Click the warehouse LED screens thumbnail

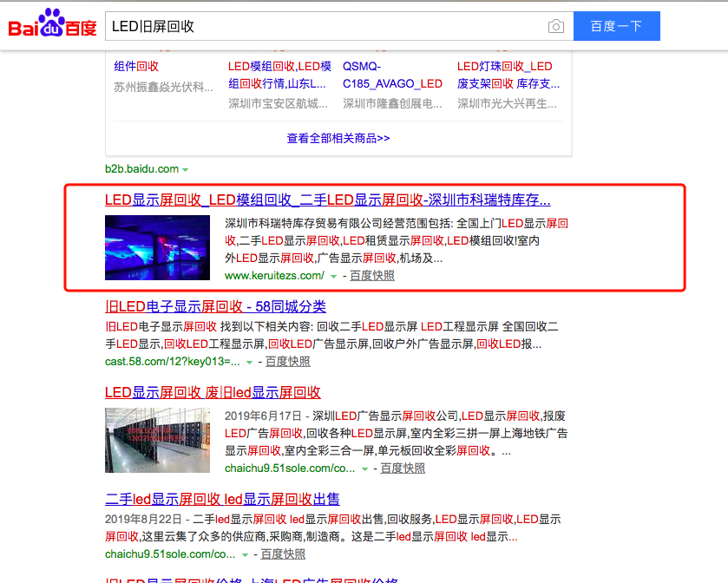tap(157, 440)
